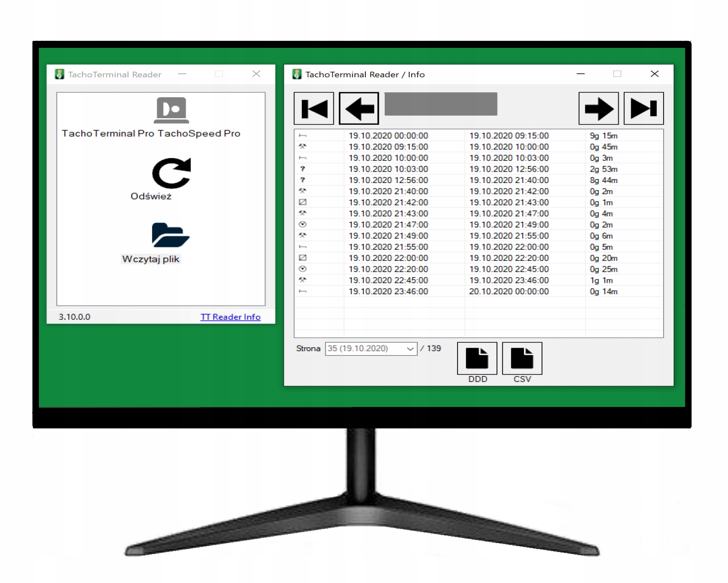The height and width of the screenshot is (583, 728).
Task: Click the work icon in the 21:40:00 start row
Action: coord(302,191)
